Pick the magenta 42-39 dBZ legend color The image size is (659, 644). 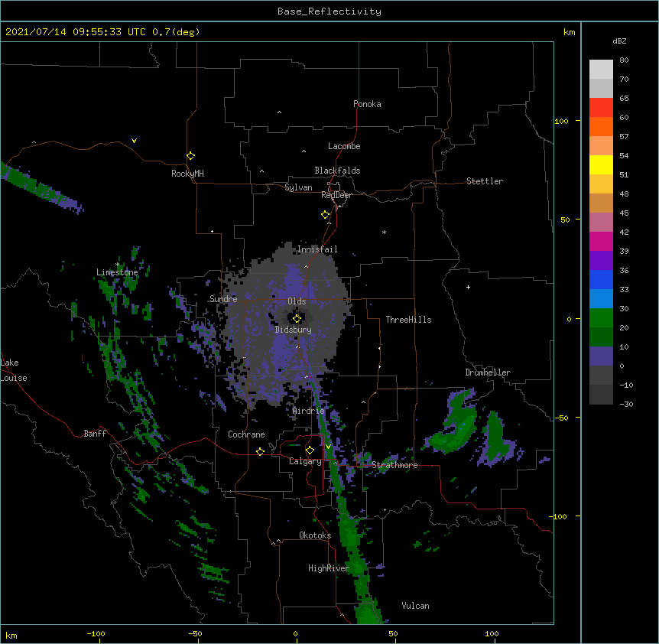click(x=601, y=241)
